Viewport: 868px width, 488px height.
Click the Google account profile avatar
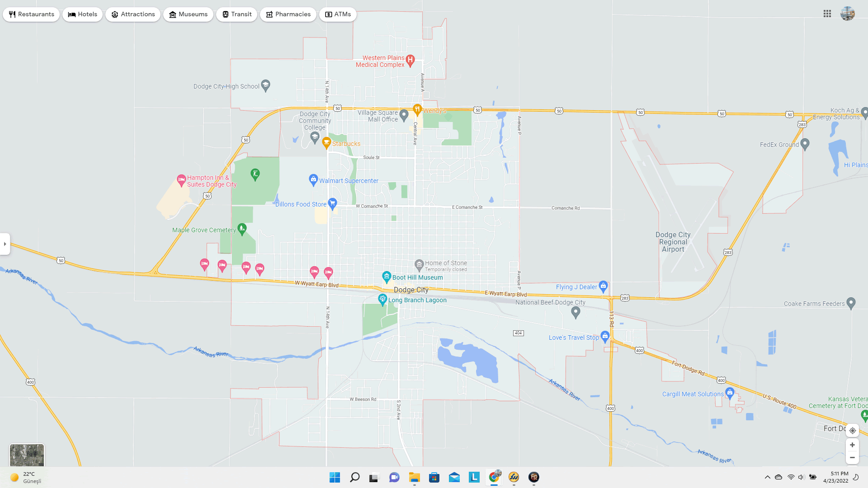coord(847,14)
